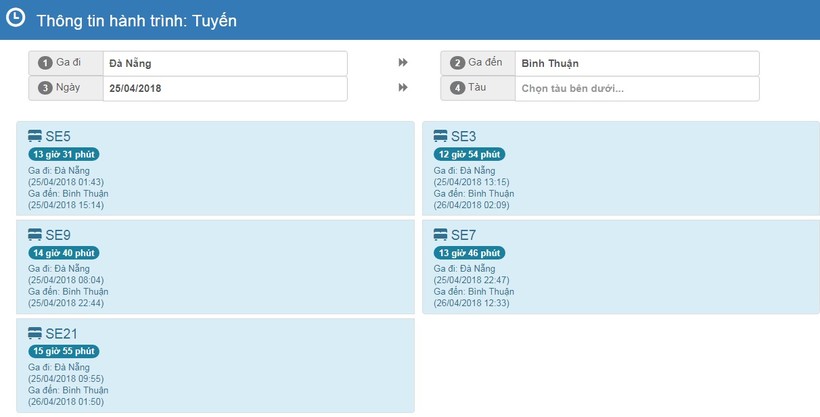820x417 pixels.
Task: Click the Tàu train selection field
Action: (637, 88)
